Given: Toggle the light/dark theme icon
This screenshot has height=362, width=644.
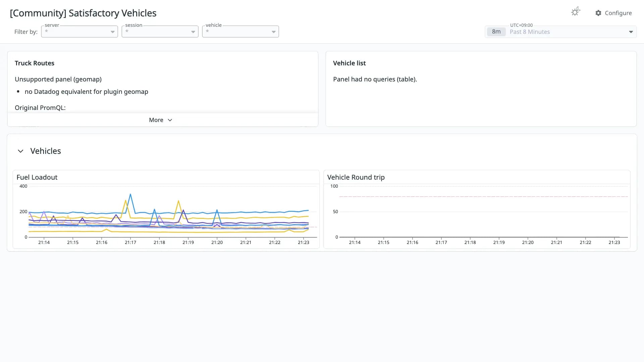Looking at the screenshot, I should click(576, 12).
